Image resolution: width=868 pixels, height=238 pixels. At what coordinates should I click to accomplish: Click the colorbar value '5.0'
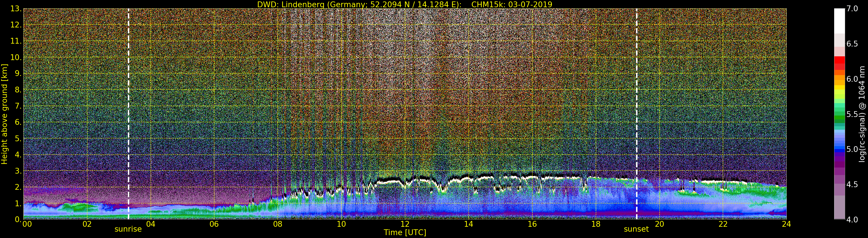click(x=852, y=149)
